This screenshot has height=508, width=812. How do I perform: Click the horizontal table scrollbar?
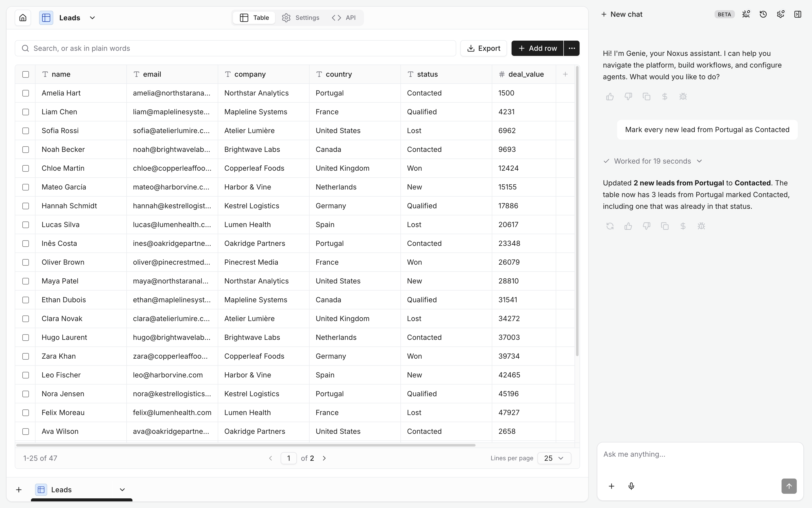(246, 445)
